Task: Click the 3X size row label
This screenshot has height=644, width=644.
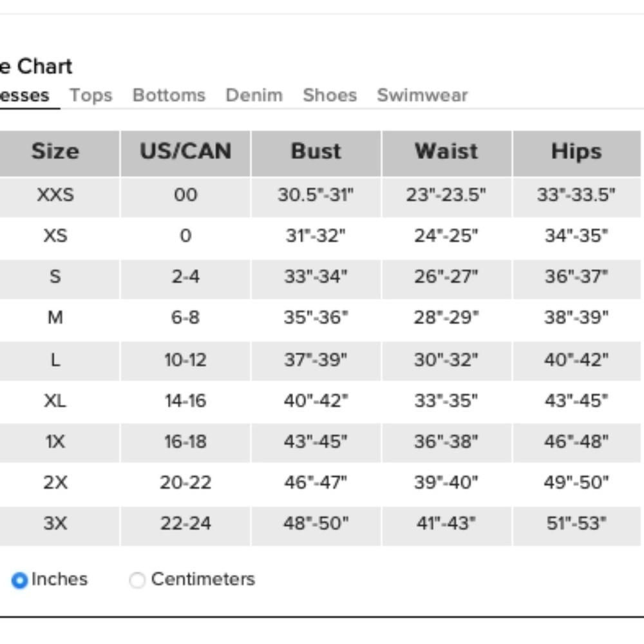Action: click(x=55, y=523)
